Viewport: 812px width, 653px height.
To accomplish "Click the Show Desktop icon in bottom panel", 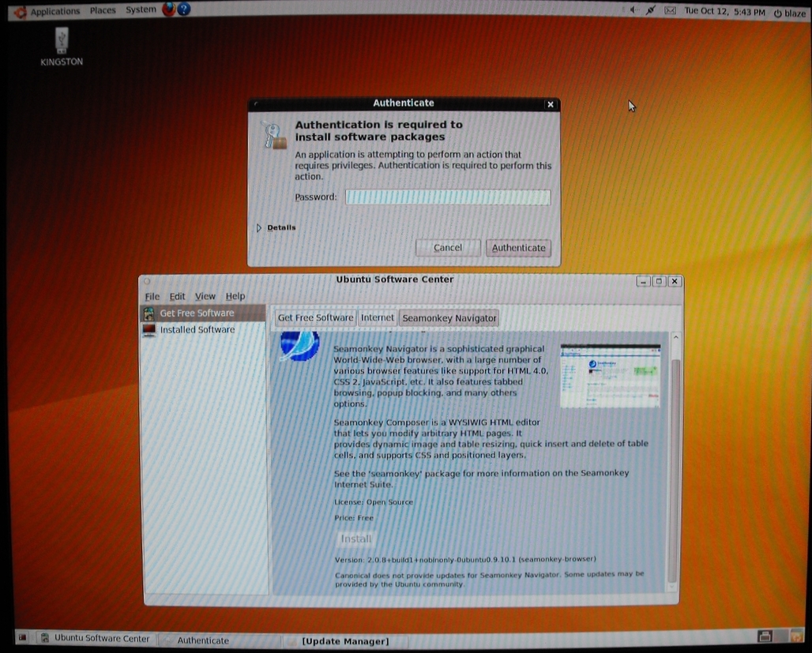I will [x=22, y=638].
